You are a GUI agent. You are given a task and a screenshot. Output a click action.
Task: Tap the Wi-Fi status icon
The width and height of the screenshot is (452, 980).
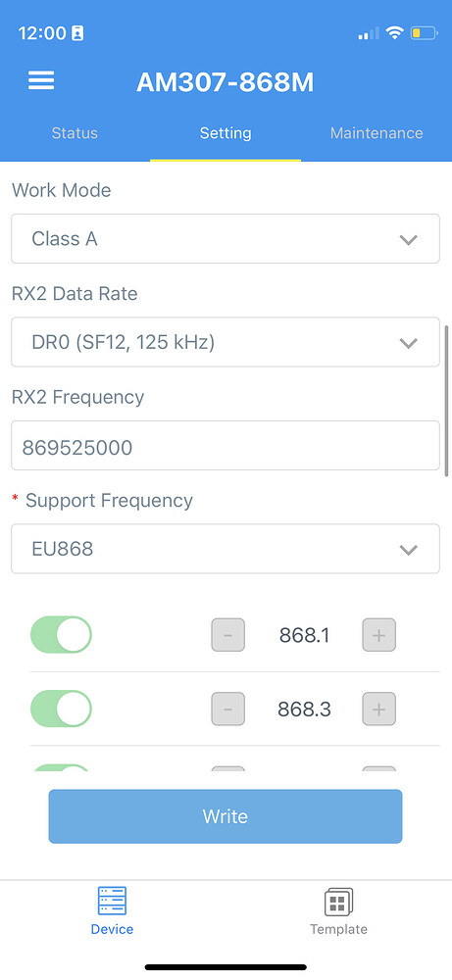tap(394, 32)
